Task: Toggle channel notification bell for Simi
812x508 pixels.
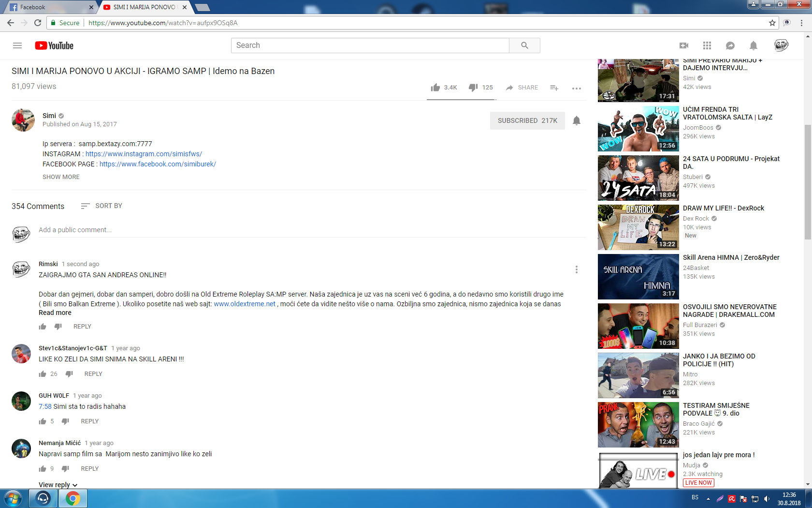Action: click(577, 120)
